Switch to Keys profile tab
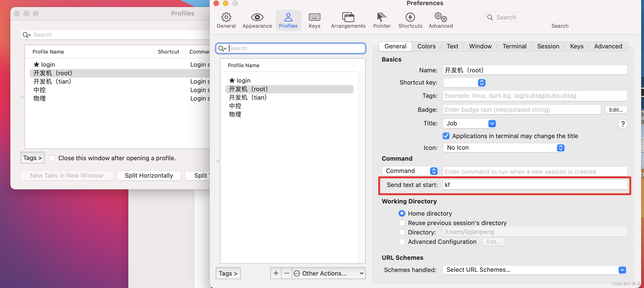The height and width of the screenshot is (288, 644). point(577,46)
